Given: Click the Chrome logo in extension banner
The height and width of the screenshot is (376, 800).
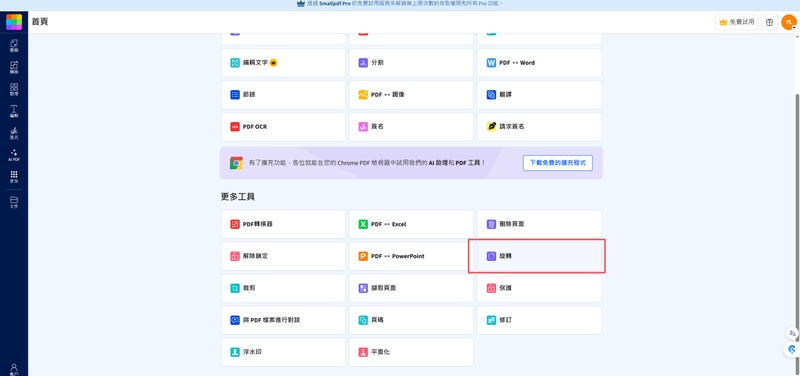Looking at the screenshot, I should pos(236,163).
